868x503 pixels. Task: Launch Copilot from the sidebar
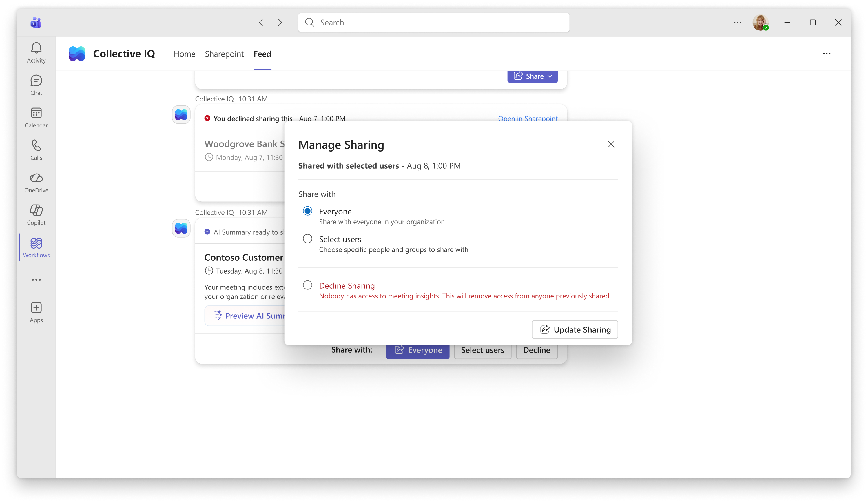[x=36, y=215]
